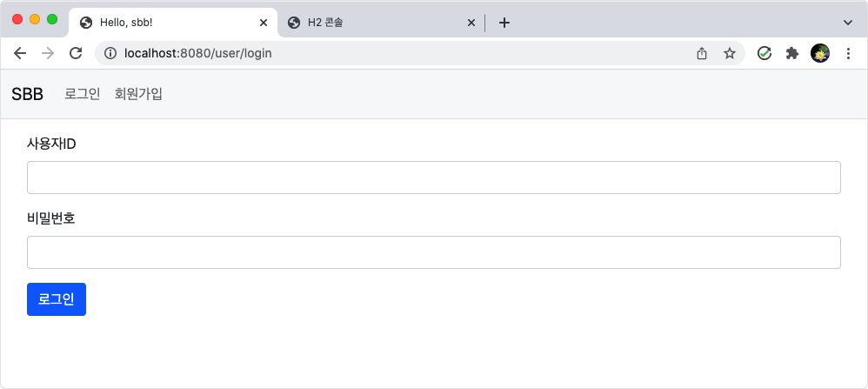Bookmark this page with the star icon
The width and height of the screenshot is (868, 389).
730,53
